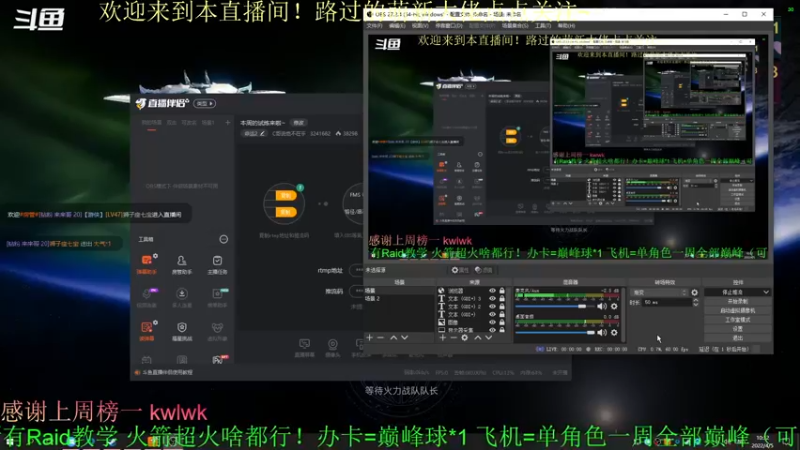Click the rtmp地址 field in 直播伴侣
Image resolution: width=800 pixels, height=450 pixels.
pyautogui.click(x=356, y=270)
